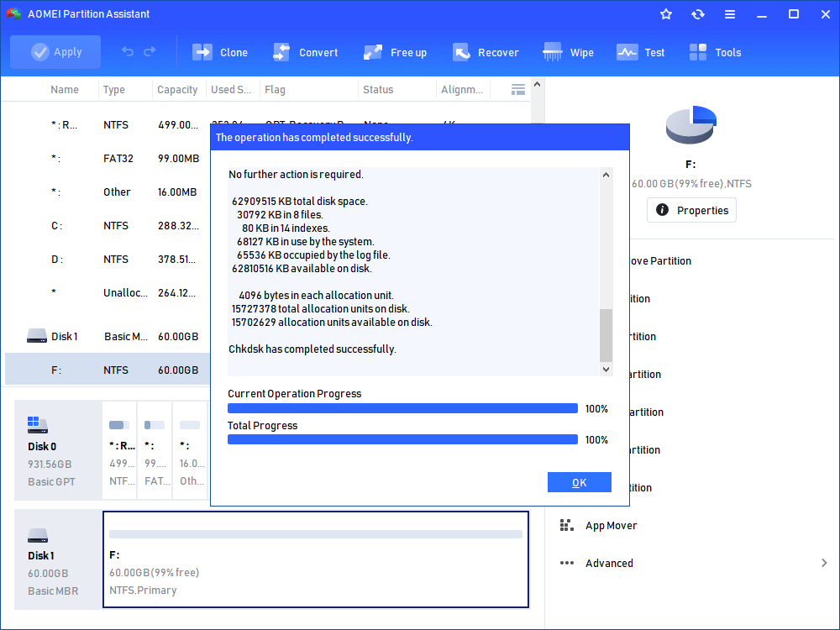Open the Free up menu
The height and width of the screenshot is (630, 840).
pos(396,52)
